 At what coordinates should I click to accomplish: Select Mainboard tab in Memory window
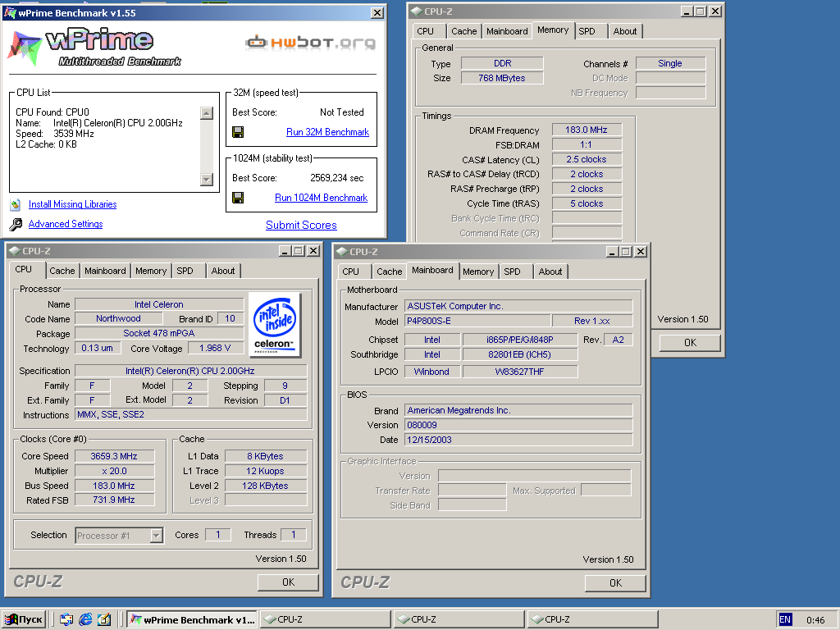pos(507,31)
